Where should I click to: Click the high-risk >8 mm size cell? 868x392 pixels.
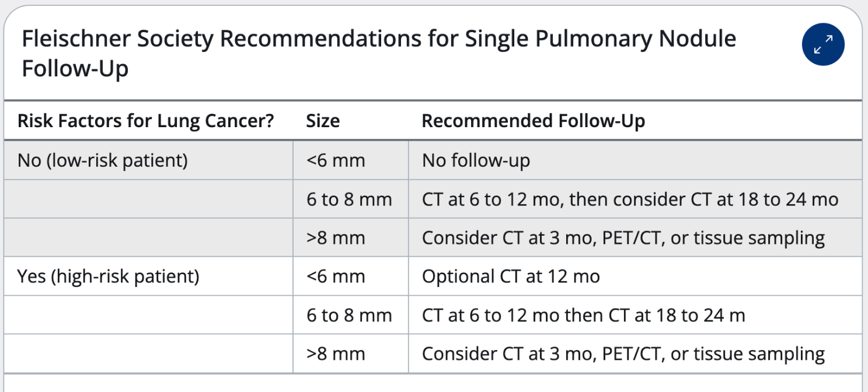(x=351, y=354)
